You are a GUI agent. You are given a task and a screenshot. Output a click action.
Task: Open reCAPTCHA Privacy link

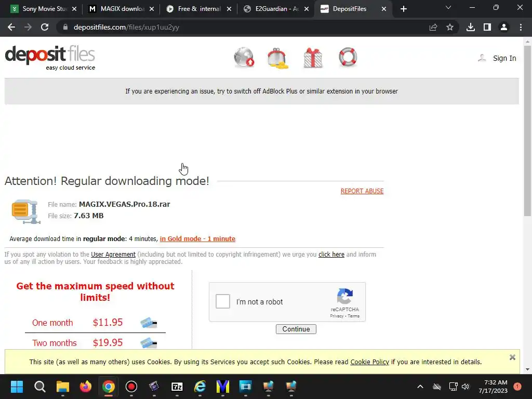coord(337,316)
